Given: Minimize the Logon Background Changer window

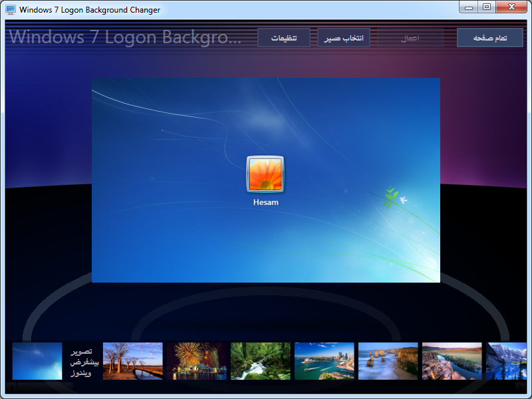Looking at the screenshot, I should [x=469, y=7].
